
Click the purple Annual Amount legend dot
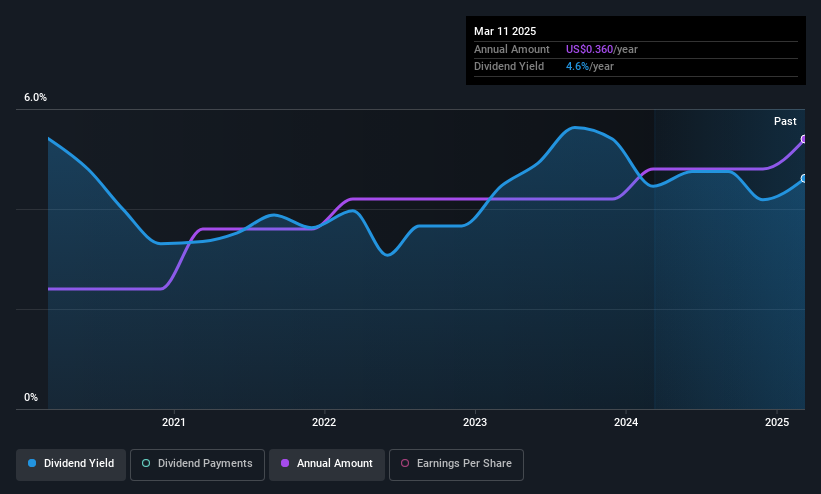pos(285,464)
